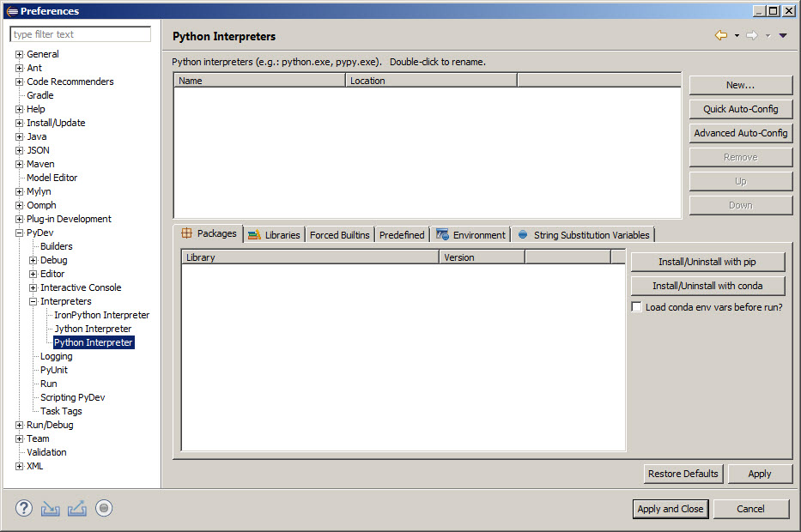Viewport: 801px width, 532px height.
Task: Open the Back history dropdown arrow
Action: 737,36
